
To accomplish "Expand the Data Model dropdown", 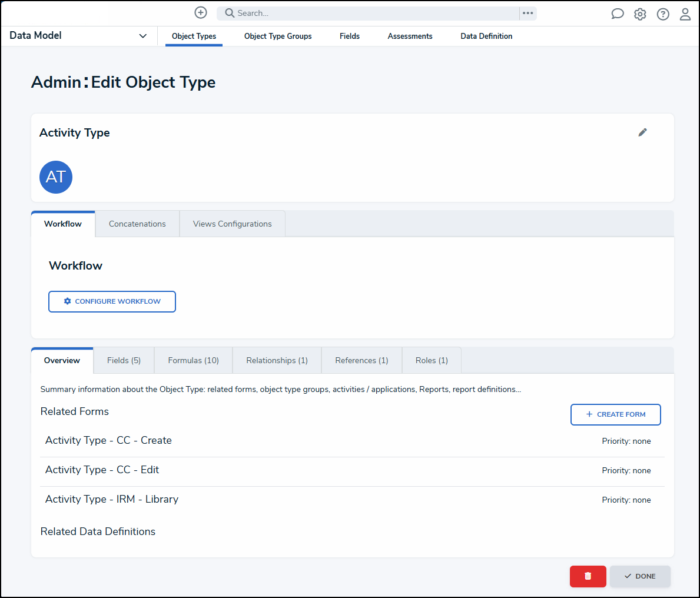I will (x=142, y=36).
